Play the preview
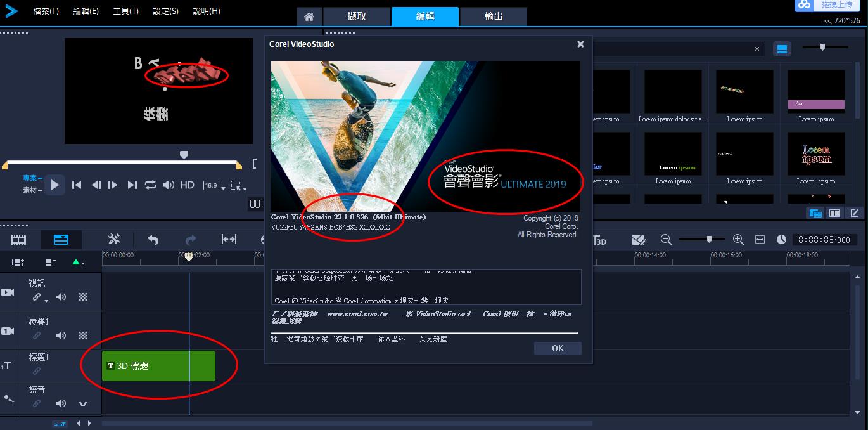The image size is (868, 430). 54,185
